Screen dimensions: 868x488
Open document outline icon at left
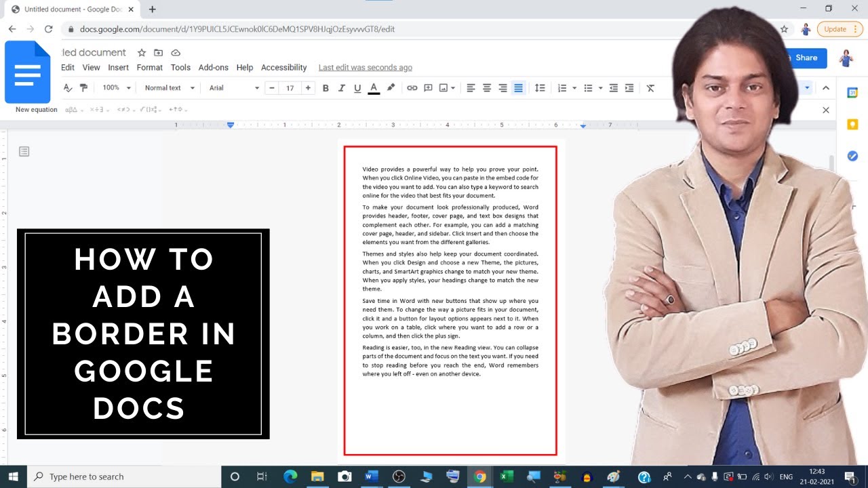24,152
